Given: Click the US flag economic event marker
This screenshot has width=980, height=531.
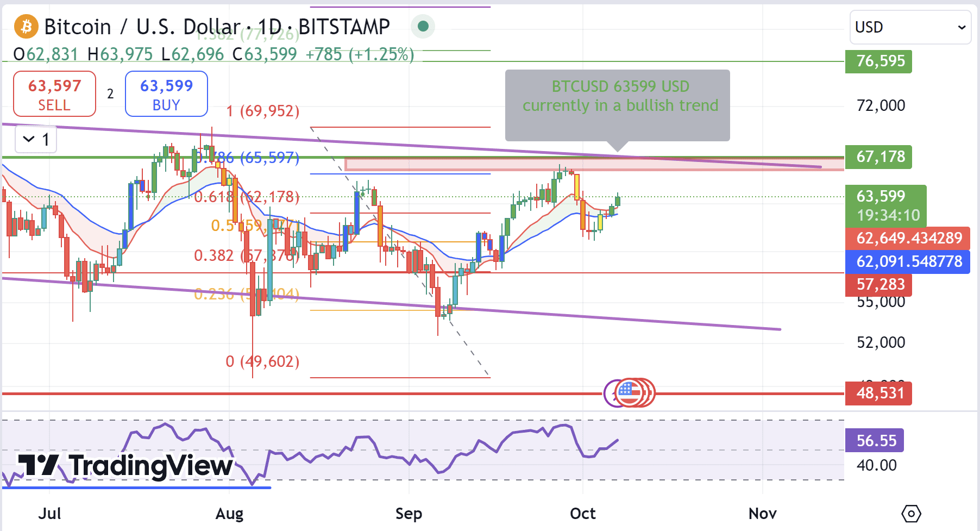Looking at the screenshot, I should [x=630, y=392].
